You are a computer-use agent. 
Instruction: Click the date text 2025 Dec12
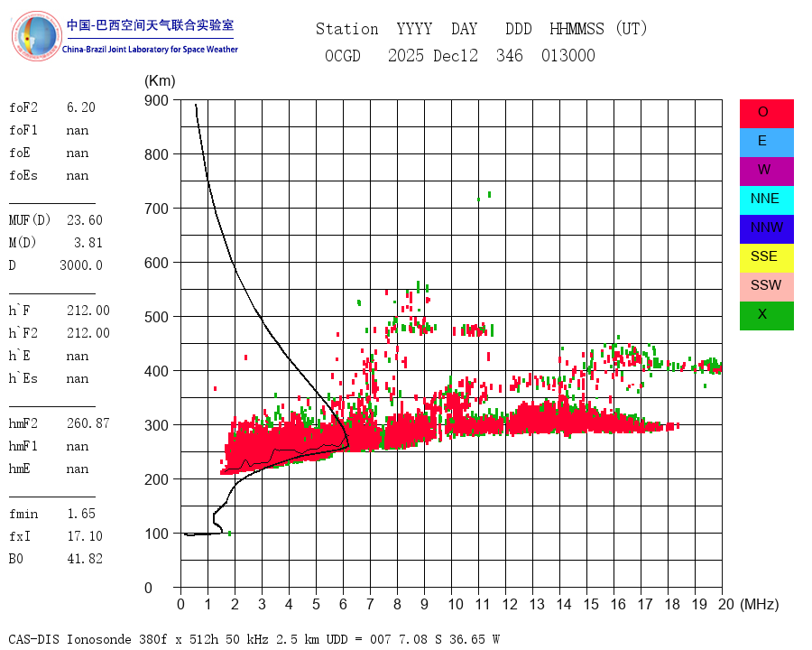click(433, 56)
